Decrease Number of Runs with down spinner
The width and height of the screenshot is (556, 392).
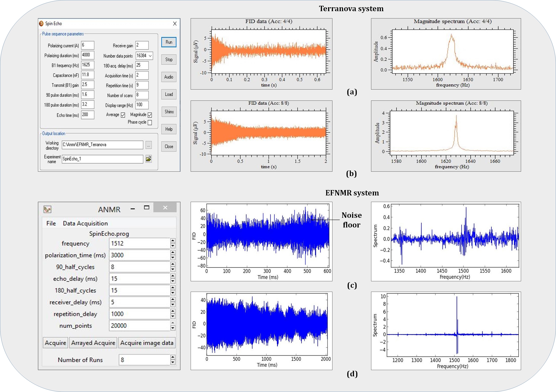[x=173, y=362]
